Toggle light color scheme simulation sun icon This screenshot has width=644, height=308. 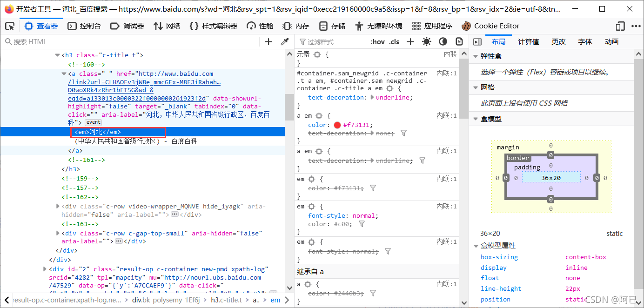point(427,42)
